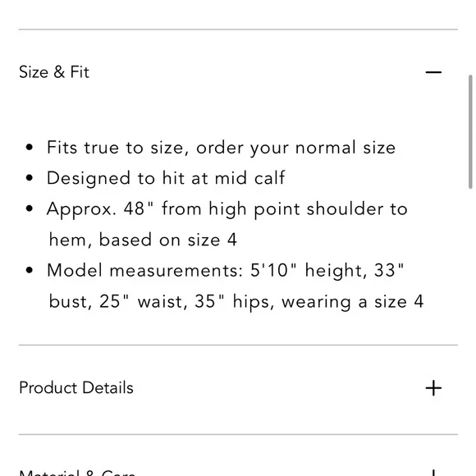Expand the Material & Care heading

click(77, 473)
